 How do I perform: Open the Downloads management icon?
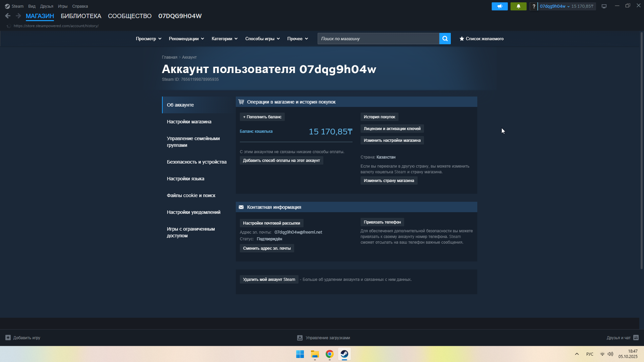click(x=300, y=338)
